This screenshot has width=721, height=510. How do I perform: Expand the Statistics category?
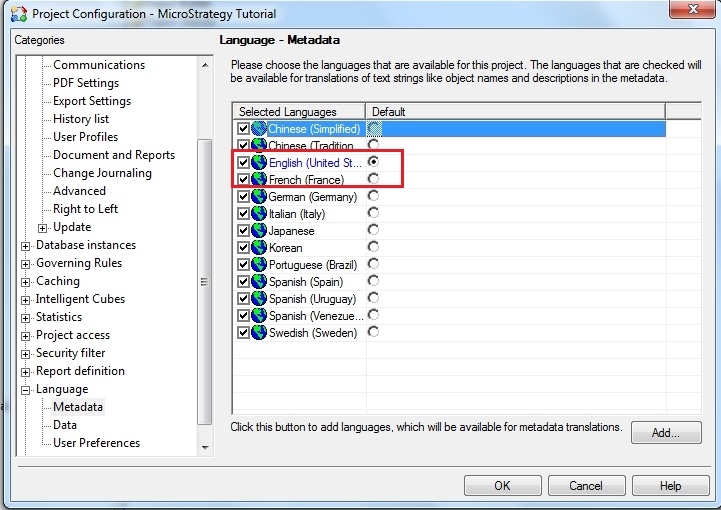(x=26, y=318)
